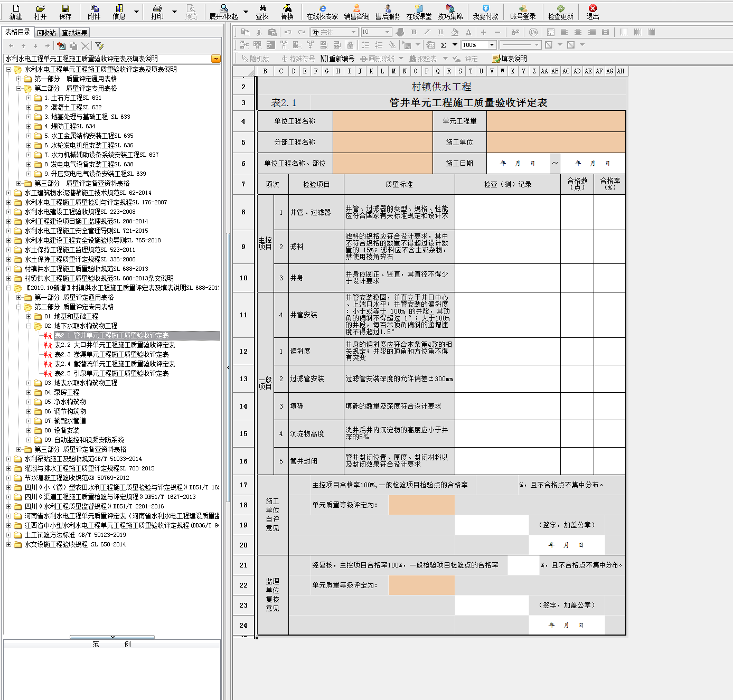Click the 保存 (Save) floppy icon
This screenshot has height=700, width=733.
pos(65,12)
